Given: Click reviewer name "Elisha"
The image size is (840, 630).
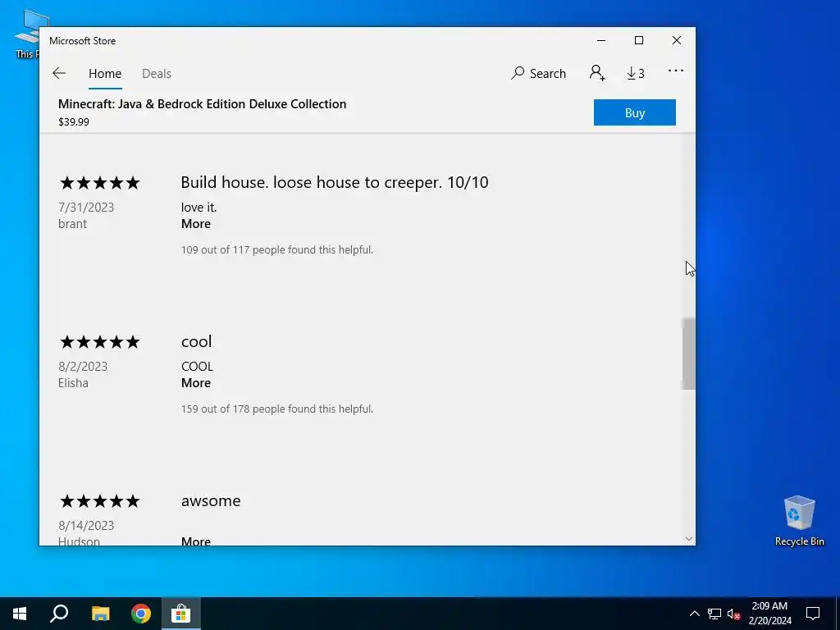Looking at the screenshot, I should click(x=73, y=383).
